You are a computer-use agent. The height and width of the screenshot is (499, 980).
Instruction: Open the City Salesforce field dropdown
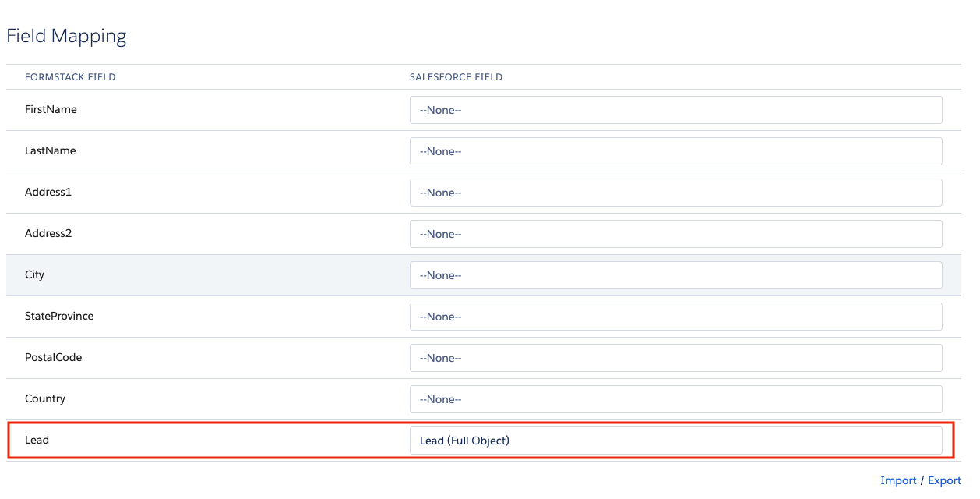pos(675,275)
